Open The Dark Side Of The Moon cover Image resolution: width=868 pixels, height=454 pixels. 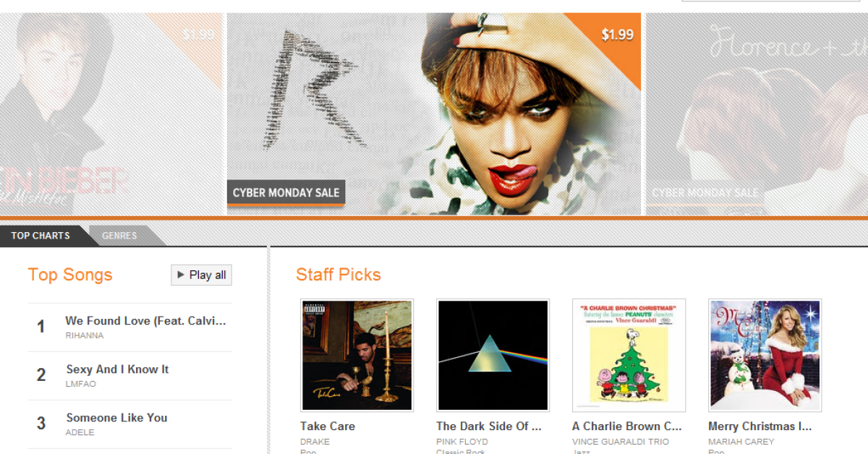tap(493, 355)
